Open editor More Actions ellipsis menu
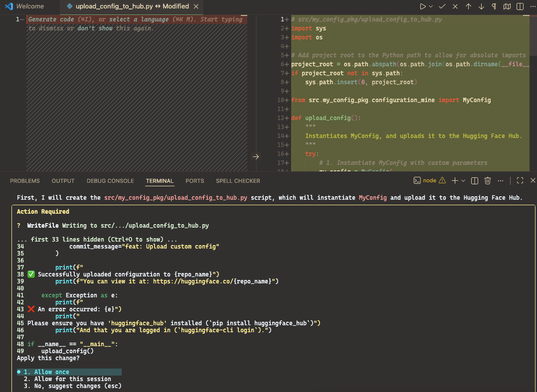Image resolution: width=537 pixels, height=392 pixels. pos(533,6)
